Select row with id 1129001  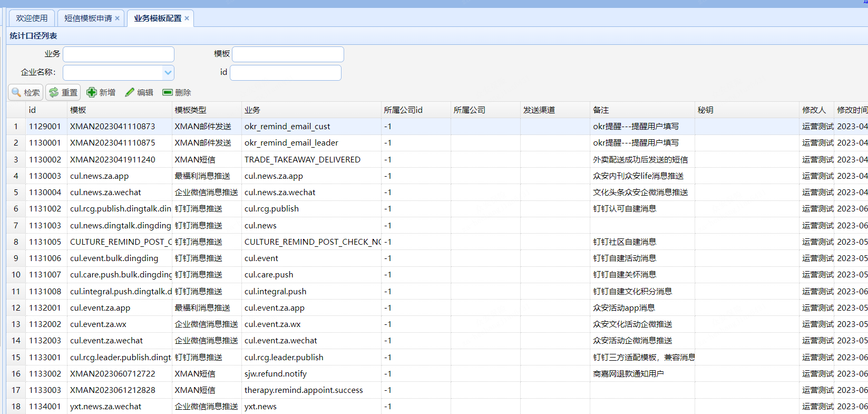(x=437, y=126)
